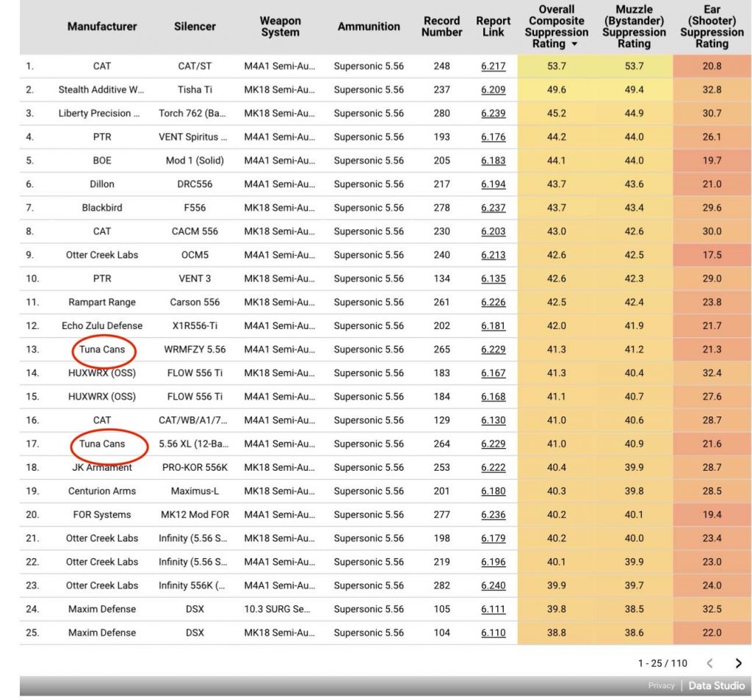Follow the 6.239 report link
This screenshot has height=700, width=752.
(x=493, y=113)
